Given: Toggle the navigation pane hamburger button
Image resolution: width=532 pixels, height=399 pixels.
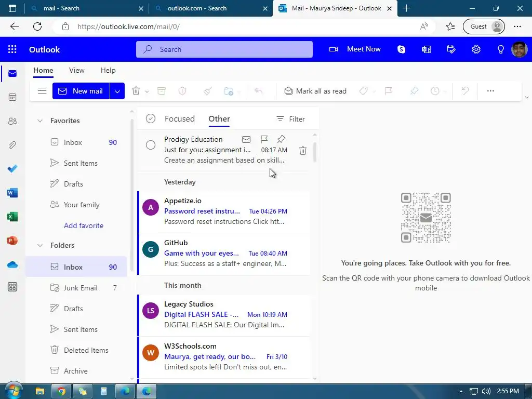Looking at the screenshot, I should (42, 91).
